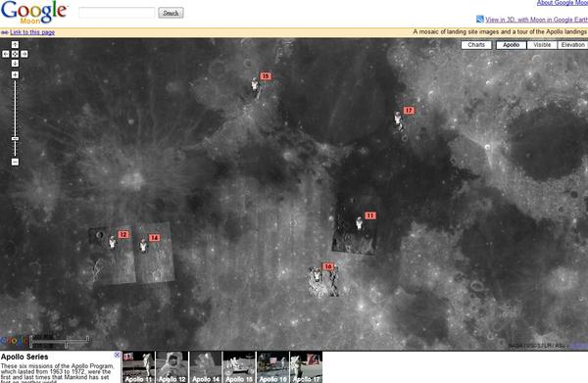Image resolution: width=588 pixels, height=383 pixels.
Task: Switch to the Elevation map view
Action: click(572, 45)
